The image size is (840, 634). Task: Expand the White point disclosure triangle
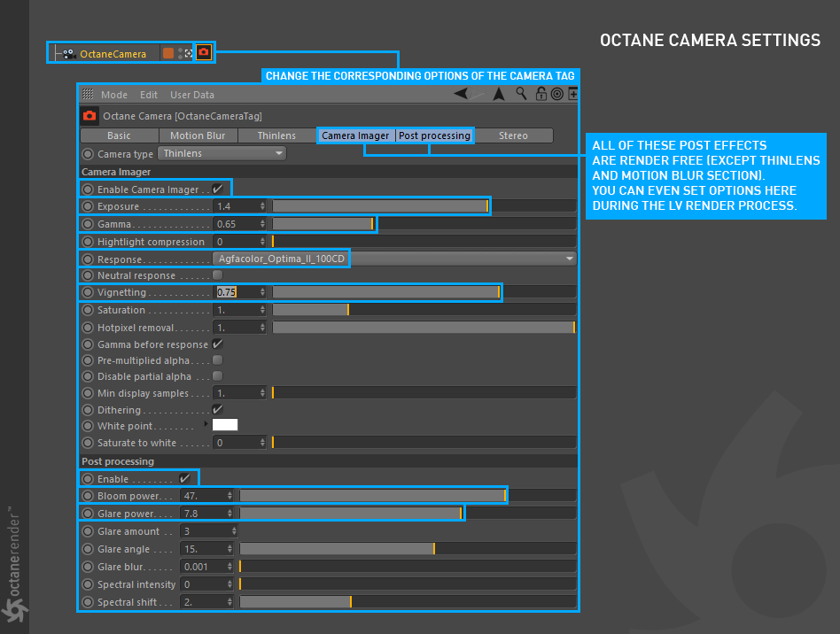(x=206, y=424)
